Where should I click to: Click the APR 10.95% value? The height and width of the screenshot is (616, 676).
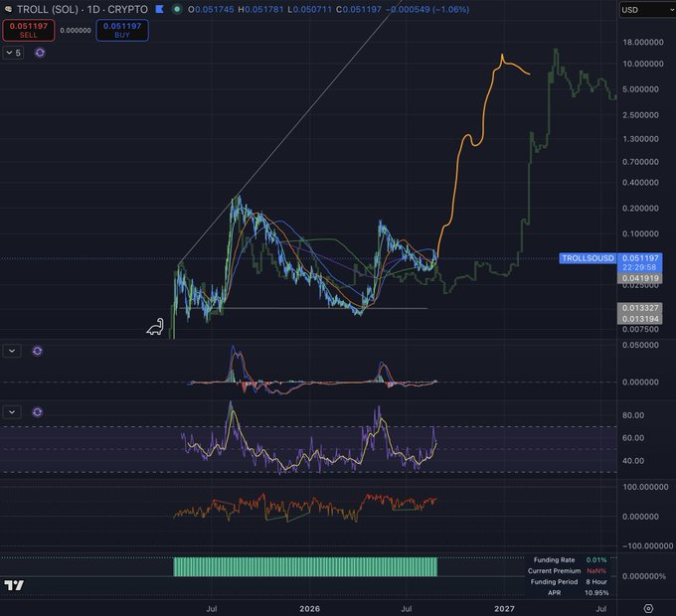tap(596, 593)
